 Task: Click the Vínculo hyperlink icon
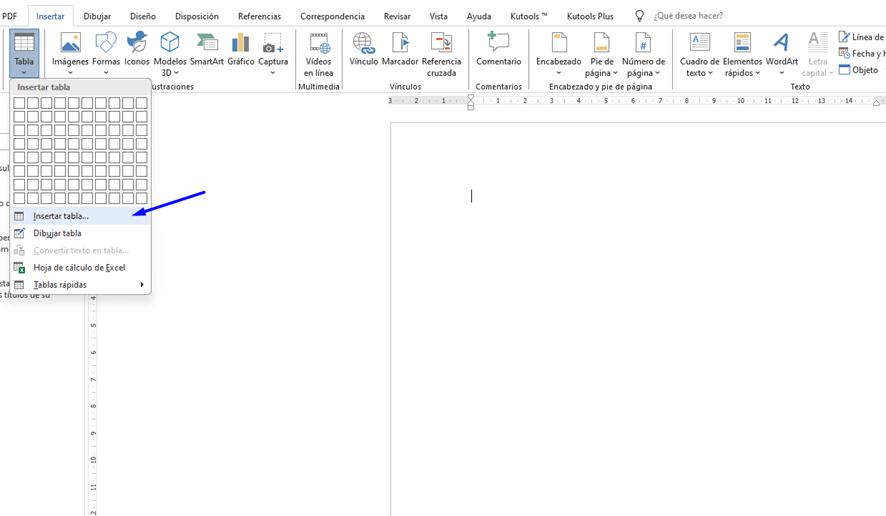tap(363, 42)
